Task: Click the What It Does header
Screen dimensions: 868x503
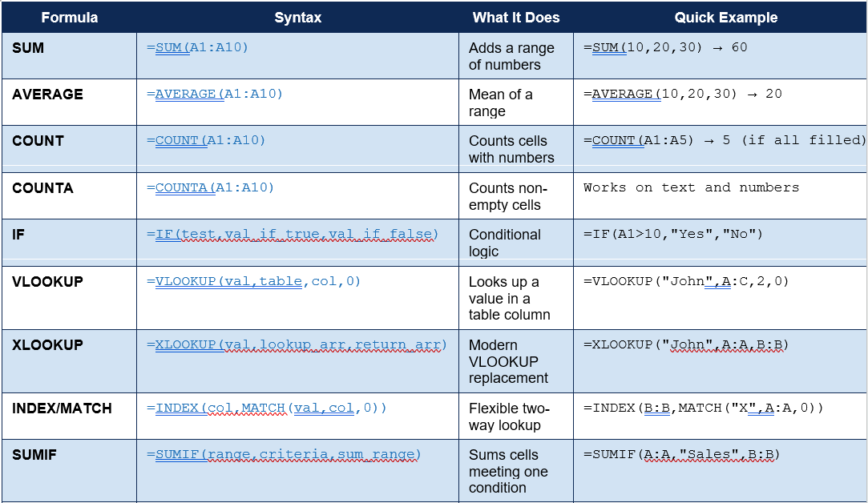Action: 516,18
